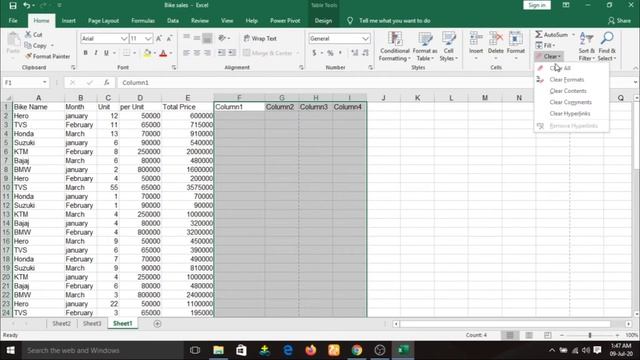
Task: Switch to Page Layout view
Action: (x=529, y=335)
